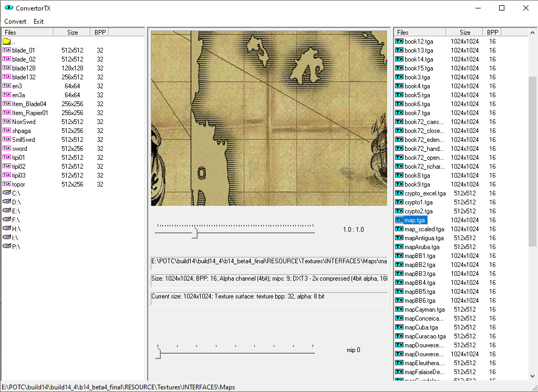
Task: Click the map texture preview image
Action: coord(269,118)
